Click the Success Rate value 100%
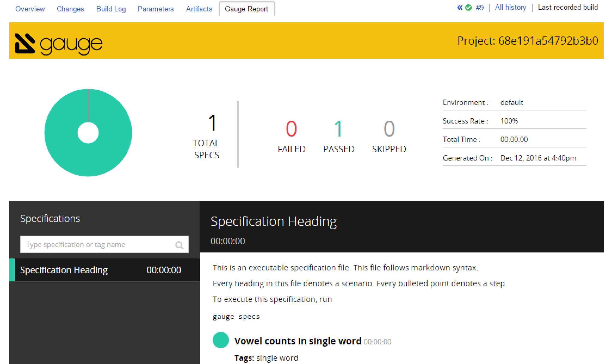612x364 pixels. 509,121
